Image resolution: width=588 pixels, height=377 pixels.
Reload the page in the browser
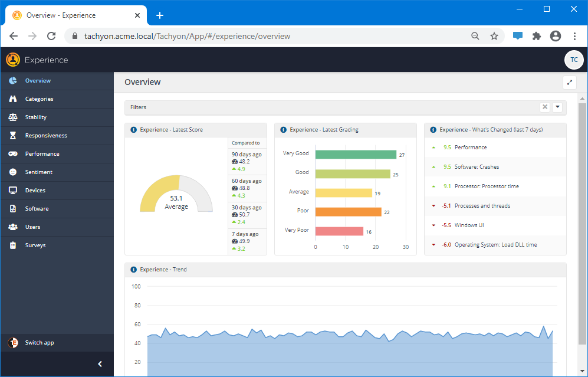[x=51, y=37]
